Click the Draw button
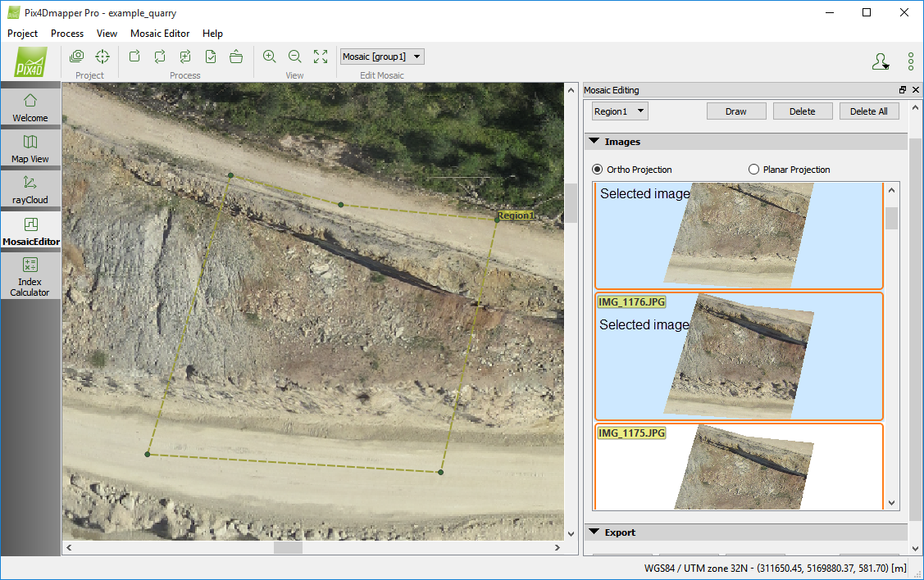Image resolution: width=924 pixels, height=580 pixels. [x=736, y=111]
